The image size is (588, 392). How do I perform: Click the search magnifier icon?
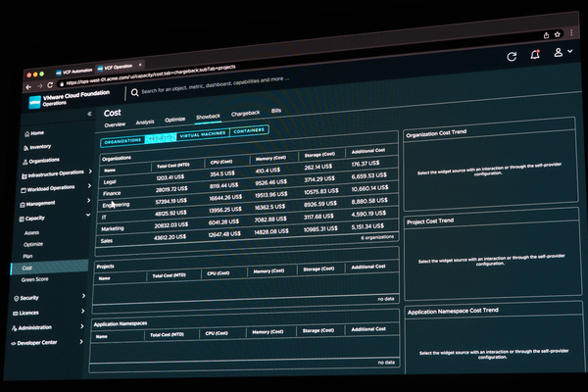click(134, 92)
